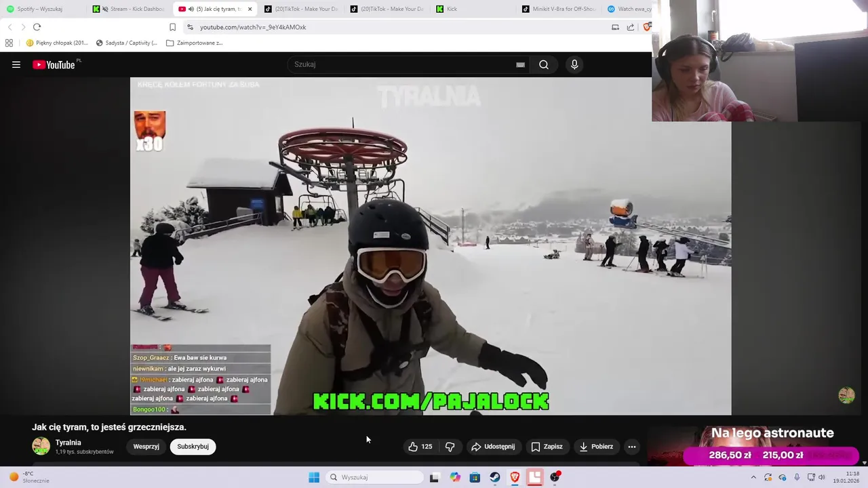Go back with the browser back arrow
Image resolution: width=868 pixels, height=488 pixels.
pyautogui.click(x=10, y=27)
